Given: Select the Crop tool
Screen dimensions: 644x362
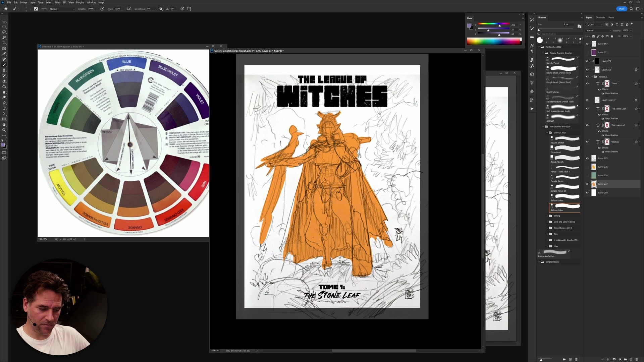Looking at the screenshot, I should click(4, 43).
